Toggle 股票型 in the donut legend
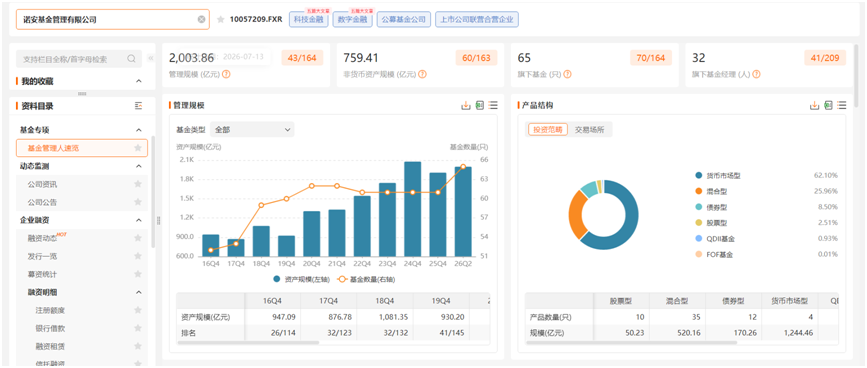The image size is (867, 368). pos(711,223)
